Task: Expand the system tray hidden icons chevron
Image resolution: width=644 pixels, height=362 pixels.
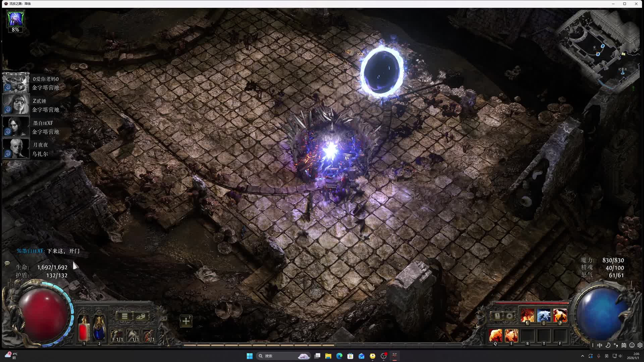Action: (x=583, y=356)
